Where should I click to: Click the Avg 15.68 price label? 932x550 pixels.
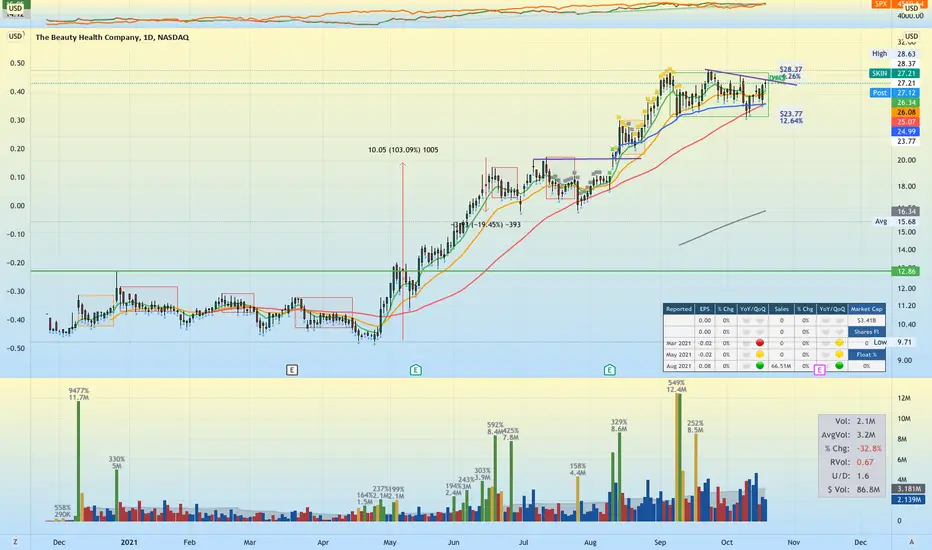pyautogui.click(x=895, y=221)
